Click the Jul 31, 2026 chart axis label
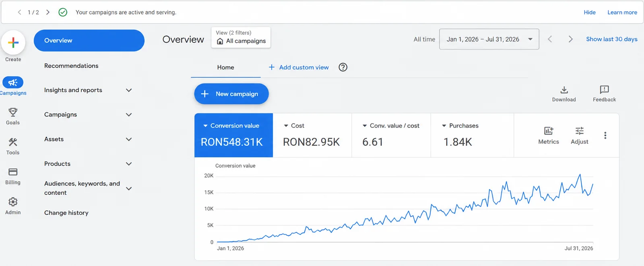 579,248
